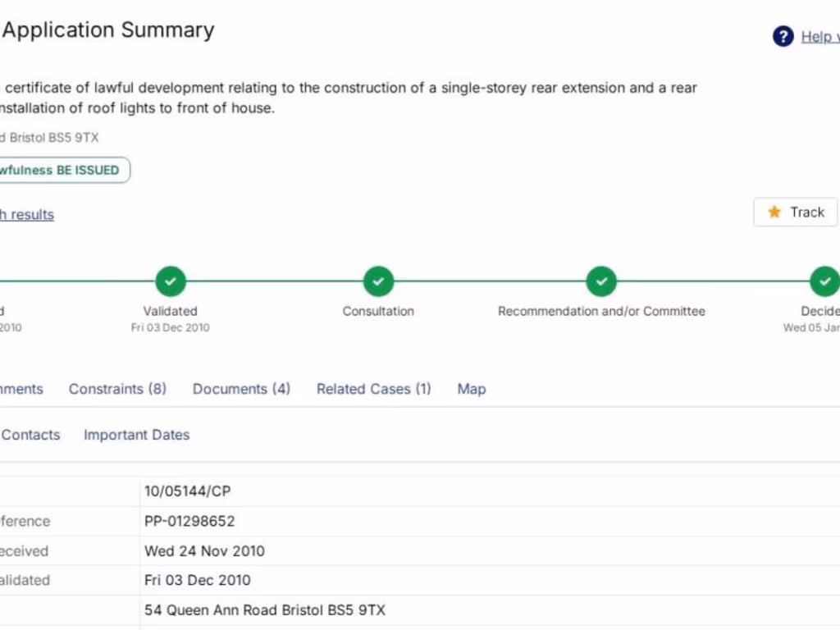The height and width of the screenshot is (630, 840).
Task: Click the lawfulness BE ISSUED status badge
Action: click(x=62, y=171)
